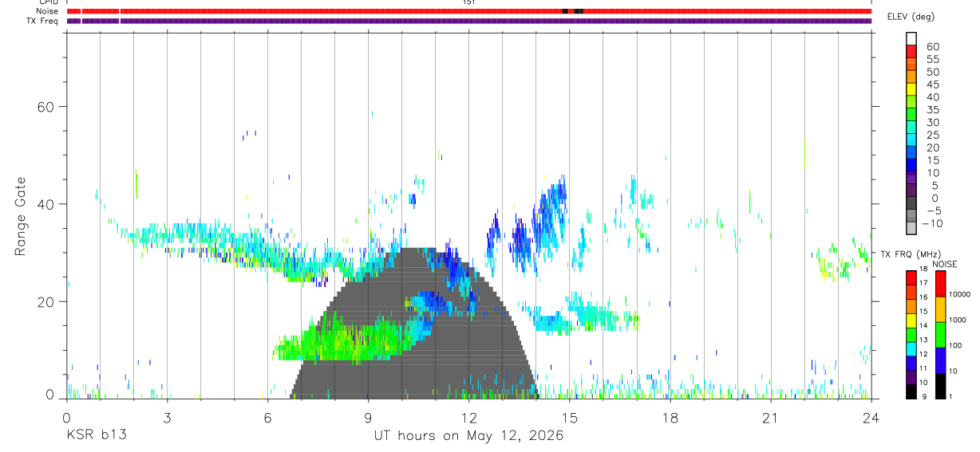Pick the green NOISE segment between 100 and 1000
This screenshot has width=980, height=452.
tap(940, 333)
